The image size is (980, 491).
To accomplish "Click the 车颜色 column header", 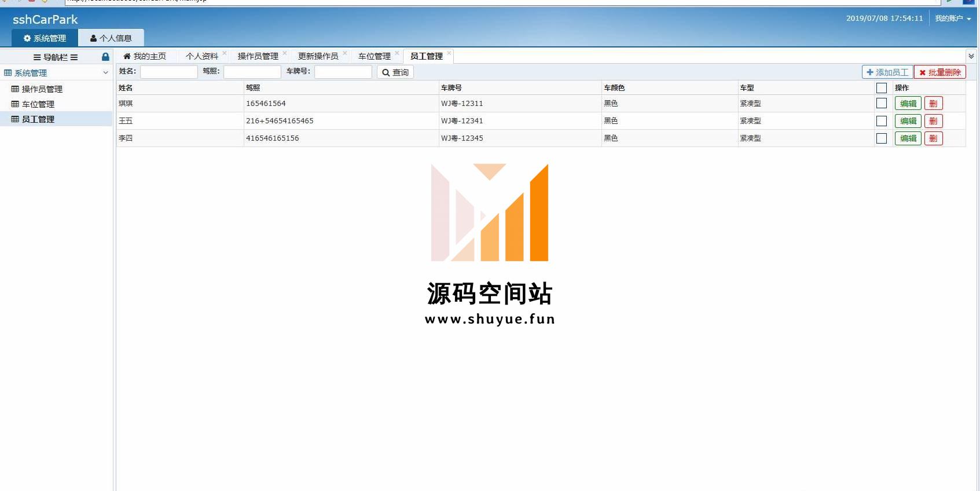I will coord(614,88).
